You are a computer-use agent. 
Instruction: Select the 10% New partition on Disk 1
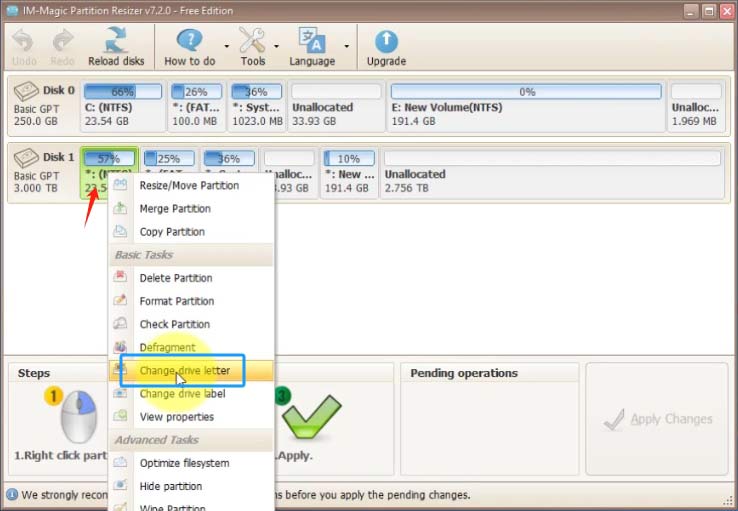coord(349,172)
